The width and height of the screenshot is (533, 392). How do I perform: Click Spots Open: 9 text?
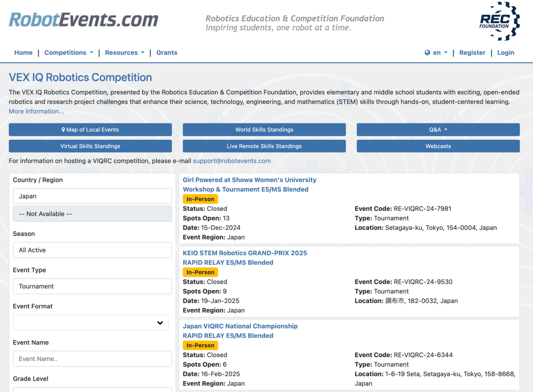click(x=205, y=291)
